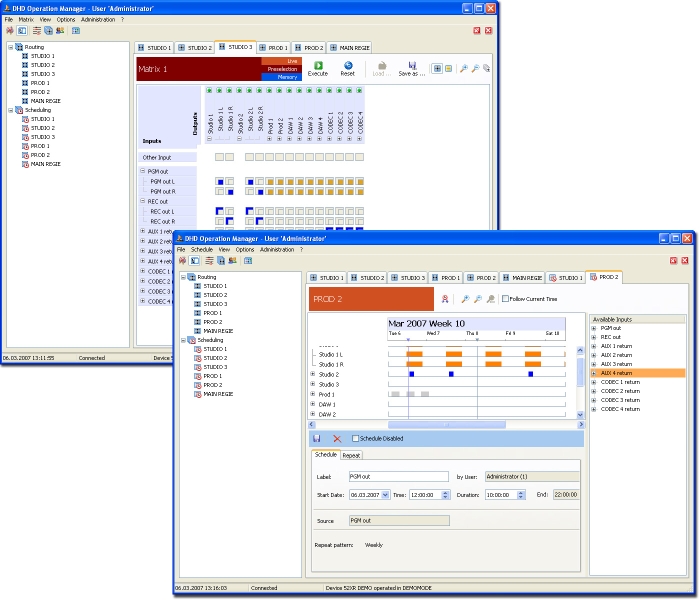
Task: Collapse REC out group in matrix inputs
Action: coord(143,201)
